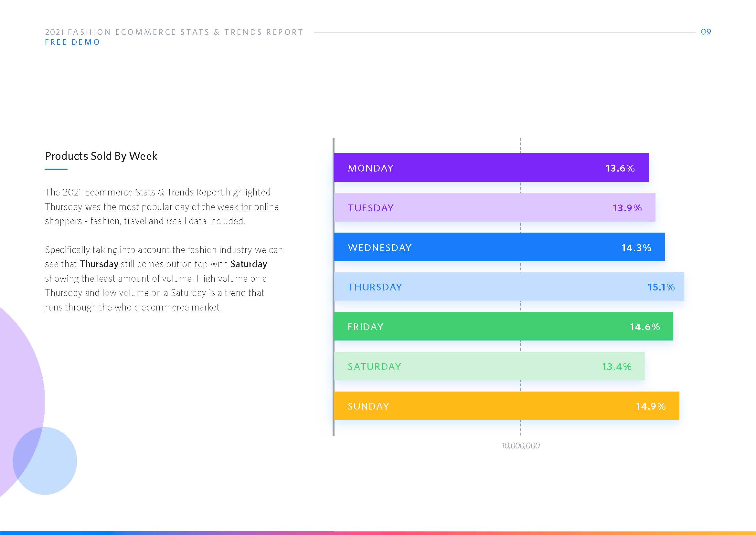Image resolution: width=756 pixels, height=535 pixels.
Task: Click the 10,000,000 axis label
Action: (520, 446)
